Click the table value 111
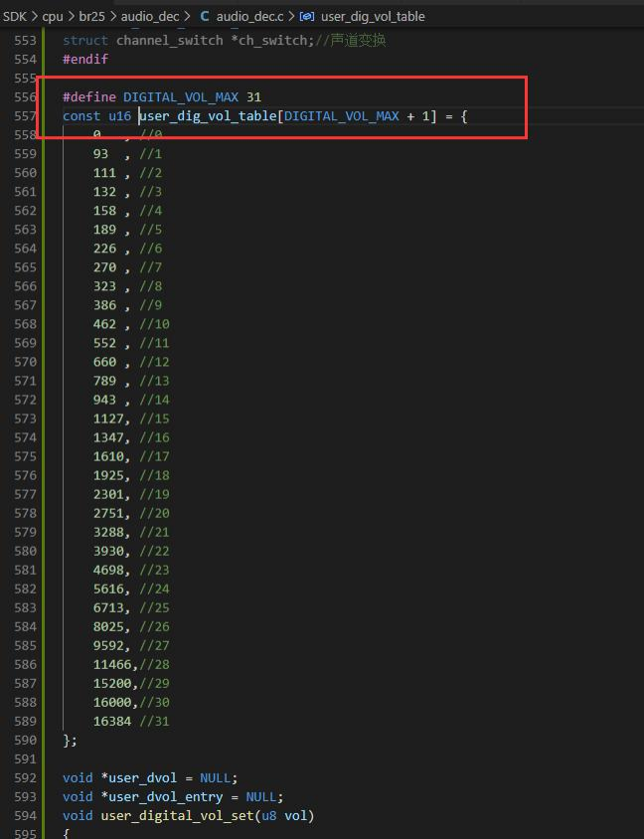The image size is (644, 839). pyautogui.click(x=104, y=173)
